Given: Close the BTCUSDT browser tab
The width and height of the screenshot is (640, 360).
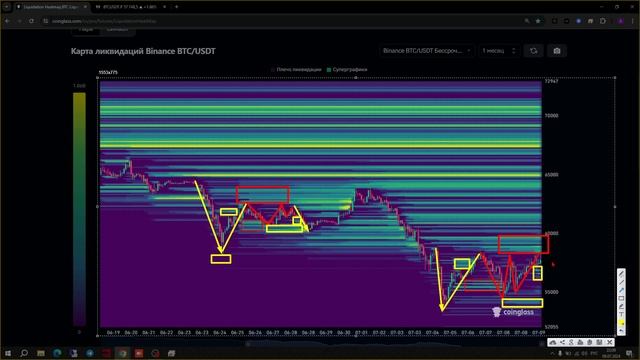Looking at the screenshot, I should click(x=164, y=7).
